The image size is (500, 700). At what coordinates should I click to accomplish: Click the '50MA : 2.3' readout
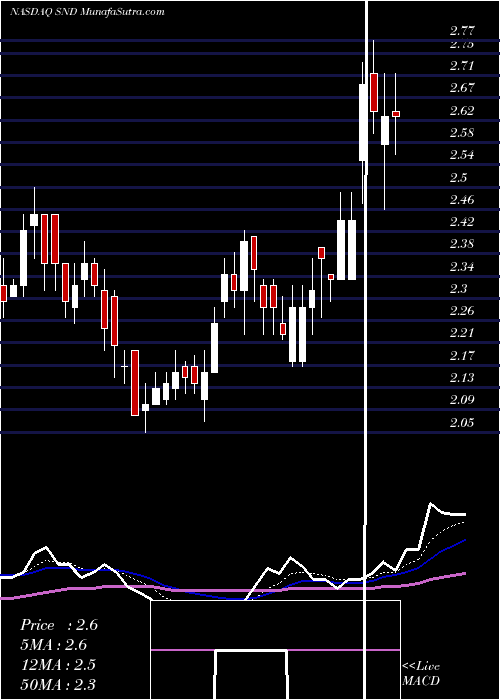[58, 684]
